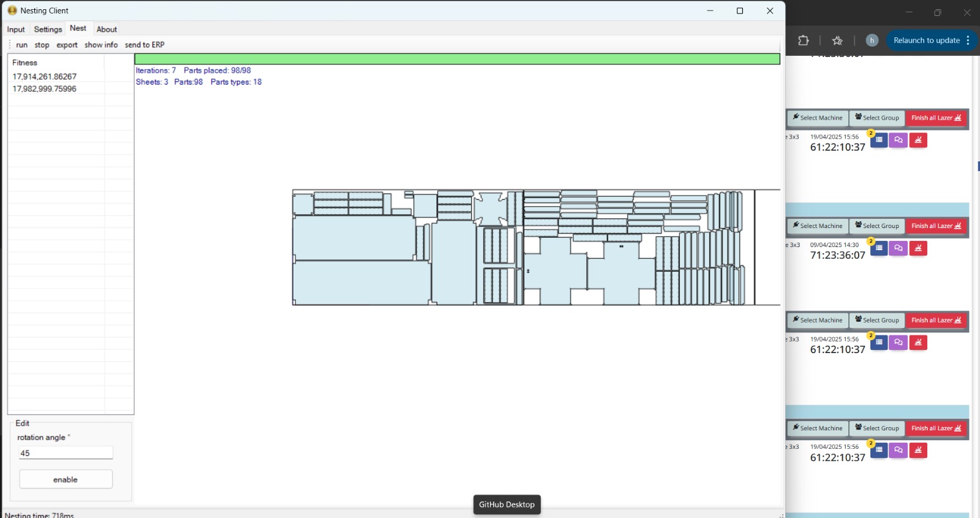Open the browser profile avatar h
The image size is (980, 518).
tap(872, 40)
